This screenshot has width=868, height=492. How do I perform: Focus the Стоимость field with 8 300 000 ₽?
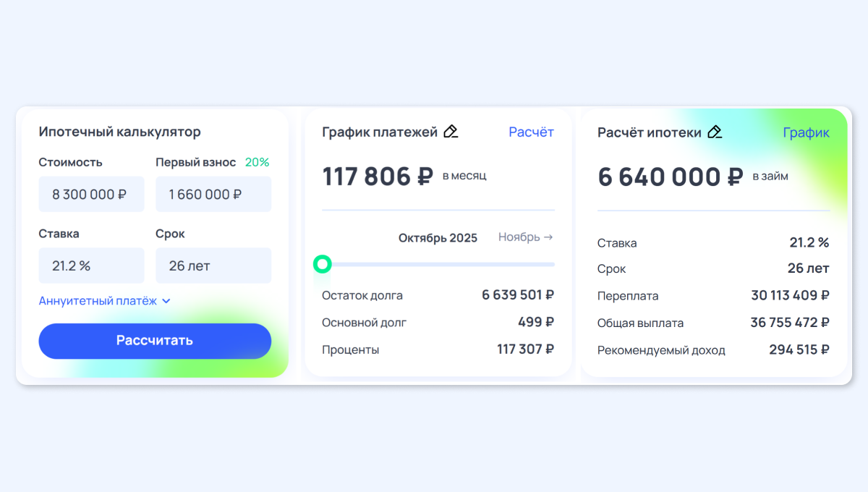tap(91, 195)
